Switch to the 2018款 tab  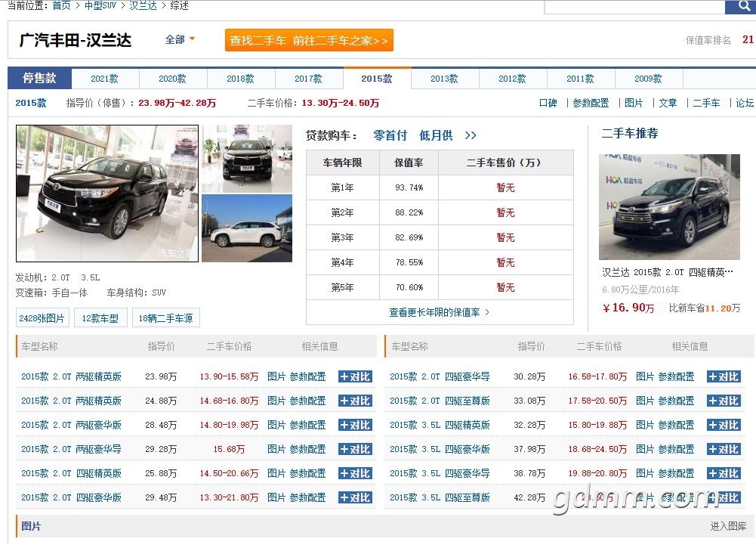click(x=241, y=79)
